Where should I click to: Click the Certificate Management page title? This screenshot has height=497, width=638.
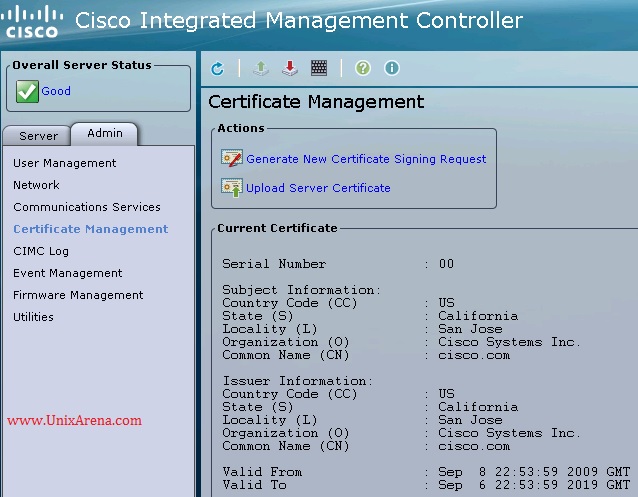click(316, 102)
